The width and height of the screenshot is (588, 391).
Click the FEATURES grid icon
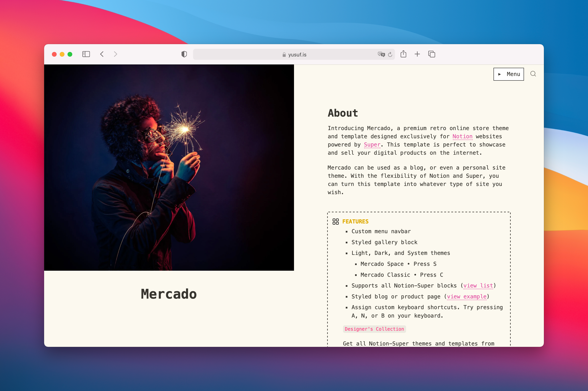coord(336,221)
